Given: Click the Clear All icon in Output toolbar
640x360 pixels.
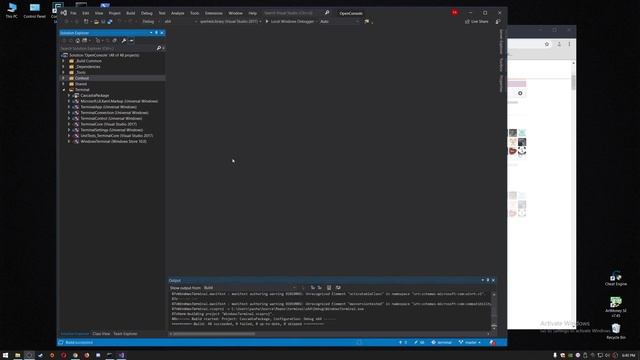Looking at the screenshot, I should coord(329,288).
